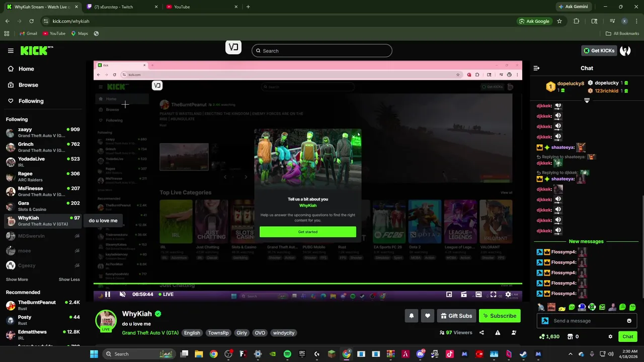Image resolution: width=644 pixels, height=362 pixels.
Task: Open the chat identity badge icon
Action: 544,321
